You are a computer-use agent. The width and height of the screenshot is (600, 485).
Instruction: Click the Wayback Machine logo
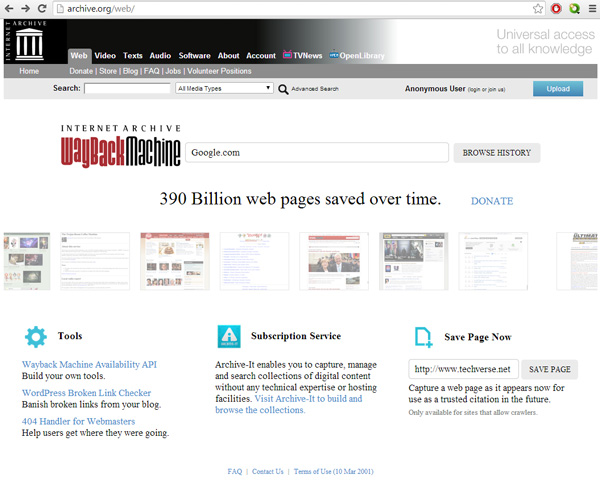coord(121,146)
